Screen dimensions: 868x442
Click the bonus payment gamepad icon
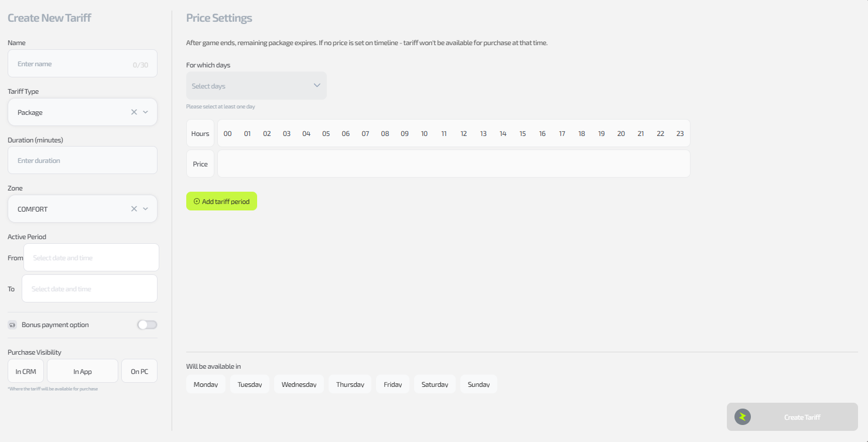click(x=12, y=325)
